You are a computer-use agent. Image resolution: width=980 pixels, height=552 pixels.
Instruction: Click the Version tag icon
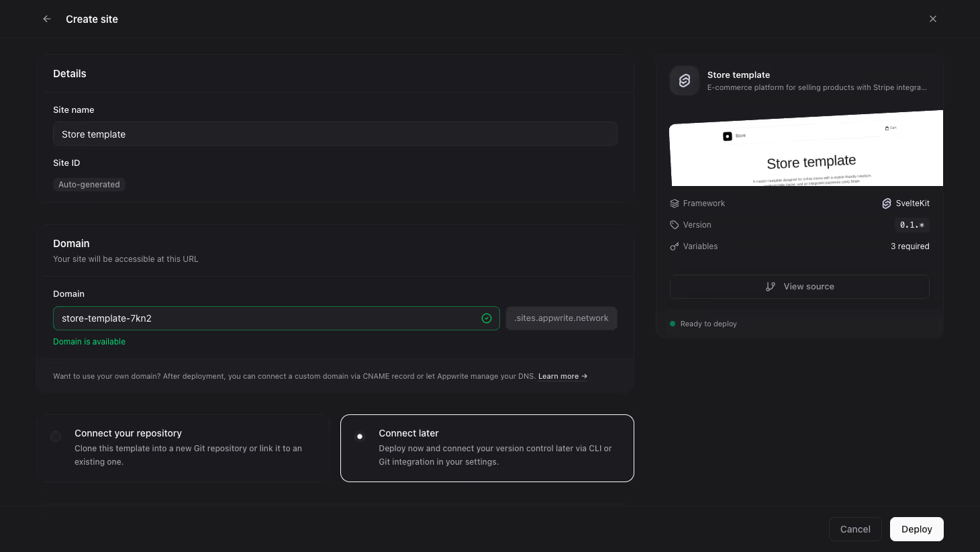[675, 225]
